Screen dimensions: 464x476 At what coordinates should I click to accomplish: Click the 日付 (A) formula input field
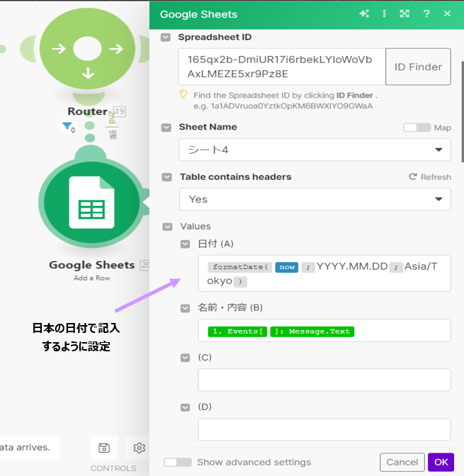[x=324, y=273]
